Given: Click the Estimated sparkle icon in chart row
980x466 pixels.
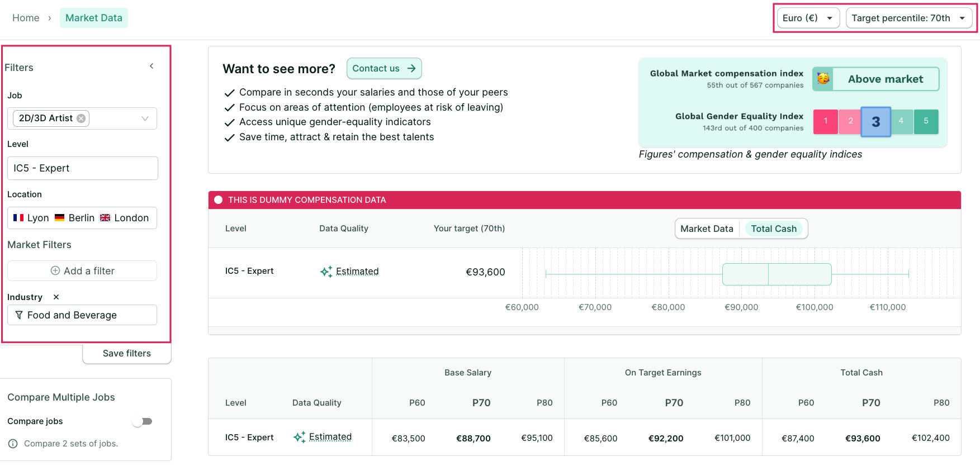Looking at the screenshot, I should pyautogui.click(x=326, y=272).
